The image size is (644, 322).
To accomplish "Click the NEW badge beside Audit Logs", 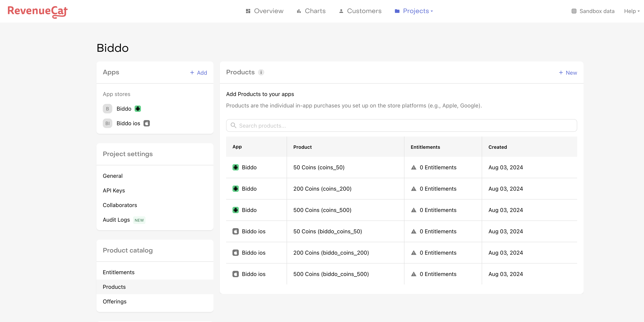I will pyautogui.click(x=139, y=220).
